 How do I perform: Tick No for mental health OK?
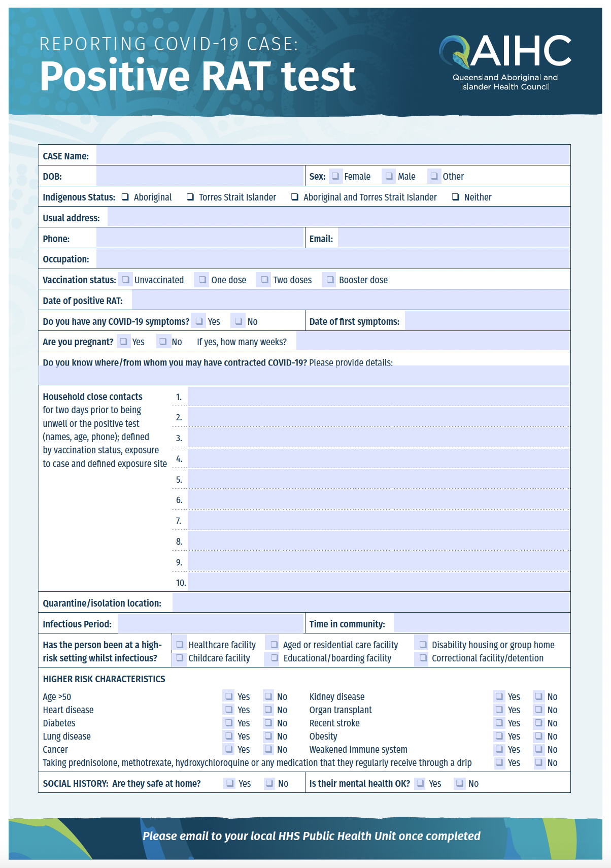coord(460,783)
